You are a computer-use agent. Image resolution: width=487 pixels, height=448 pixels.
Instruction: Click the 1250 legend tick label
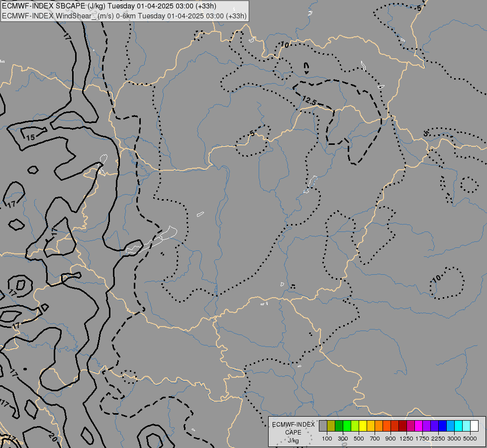(x=406, y=439)
